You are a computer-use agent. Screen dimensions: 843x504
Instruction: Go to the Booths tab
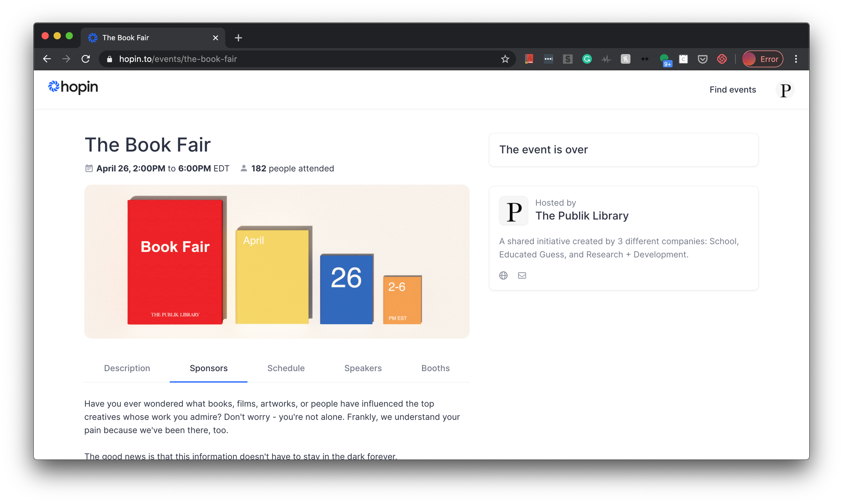[435, 368]
